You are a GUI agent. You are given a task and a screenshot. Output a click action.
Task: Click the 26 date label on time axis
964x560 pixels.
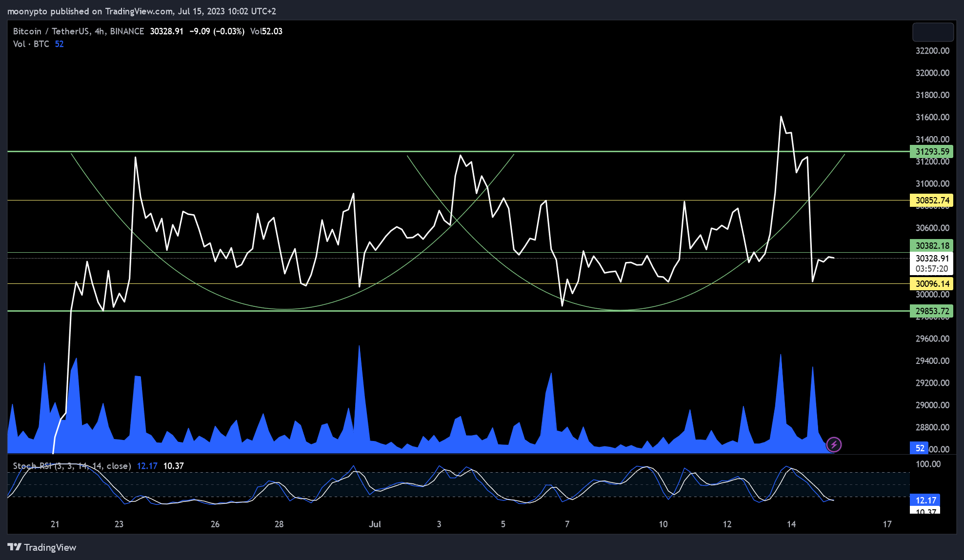(215, 524)
